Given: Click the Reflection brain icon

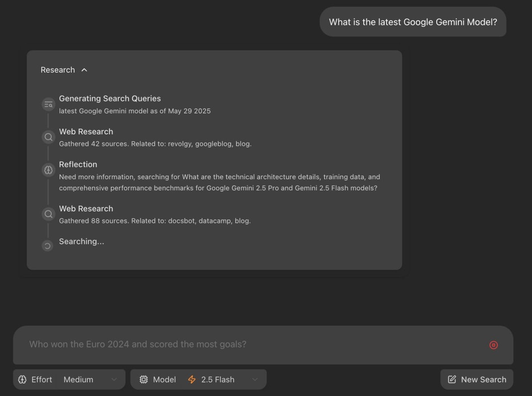Looking at the screenshot, I should (x=49, y=170).
